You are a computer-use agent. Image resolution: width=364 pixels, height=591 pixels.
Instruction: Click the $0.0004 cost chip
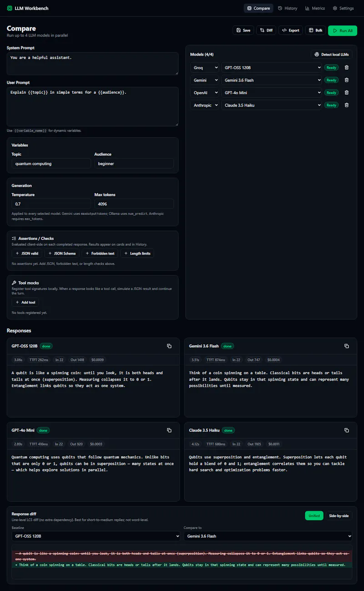(273, 360)
